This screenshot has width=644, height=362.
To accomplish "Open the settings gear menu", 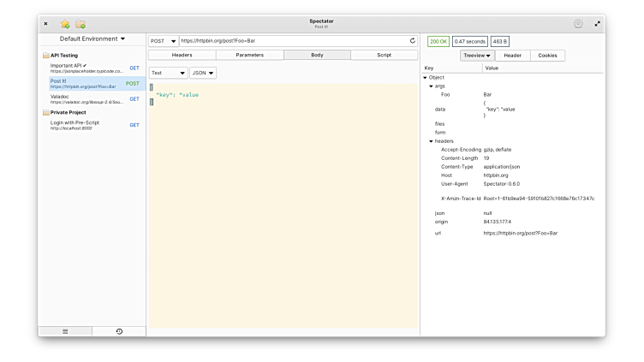I will pos(578,24).
